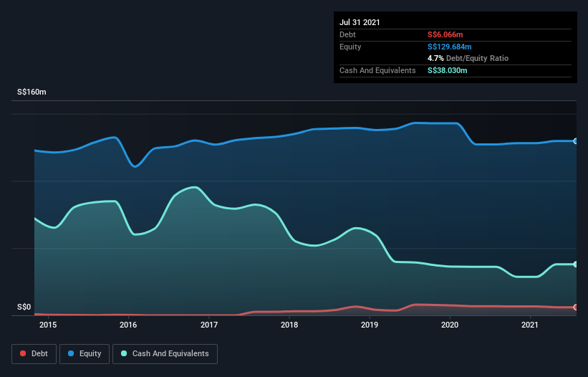
Task: Click the 2016 x-axis label
Action: (x=128, y=325)
